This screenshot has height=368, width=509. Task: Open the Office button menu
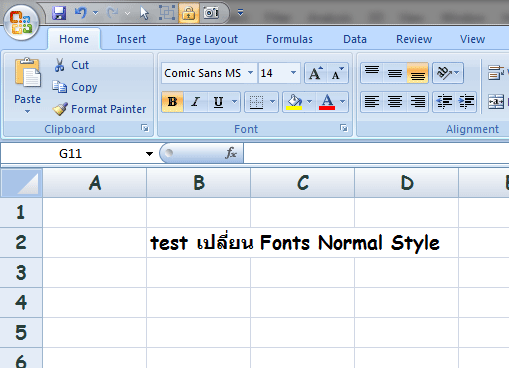point(22,23)
